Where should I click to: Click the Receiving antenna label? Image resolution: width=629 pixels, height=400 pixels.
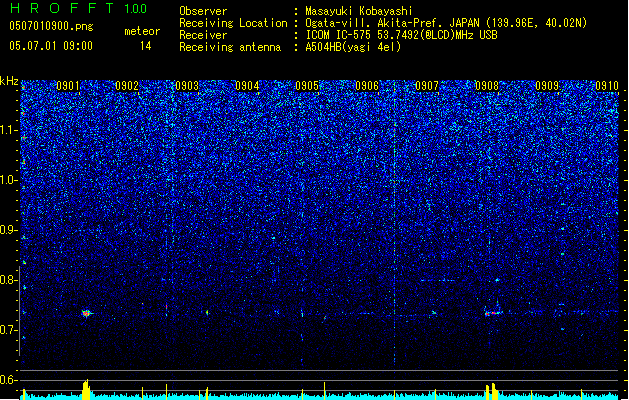point(230,47)
